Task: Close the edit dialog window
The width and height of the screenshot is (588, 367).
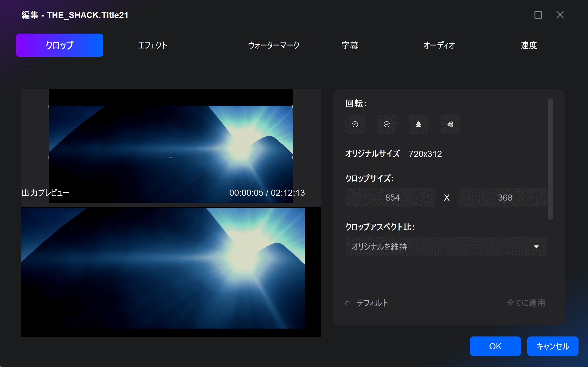Action: click(x=560, y=15)
